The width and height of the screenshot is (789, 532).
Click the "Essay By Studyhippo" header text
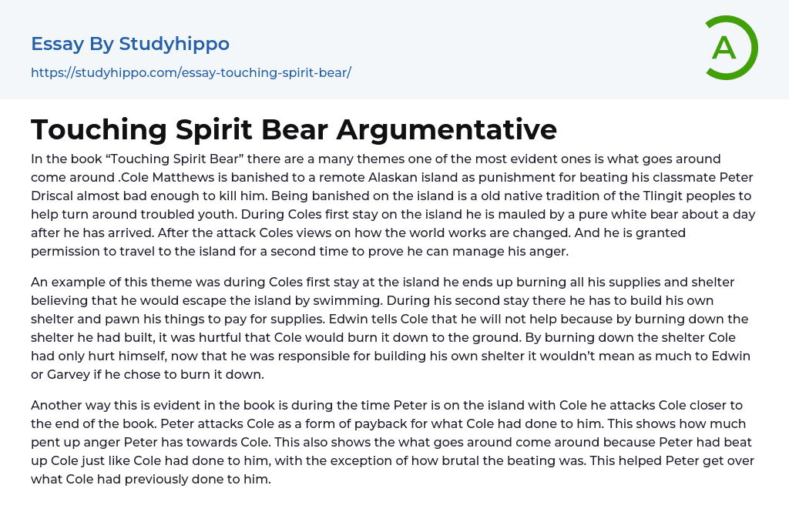pos(129,44)
